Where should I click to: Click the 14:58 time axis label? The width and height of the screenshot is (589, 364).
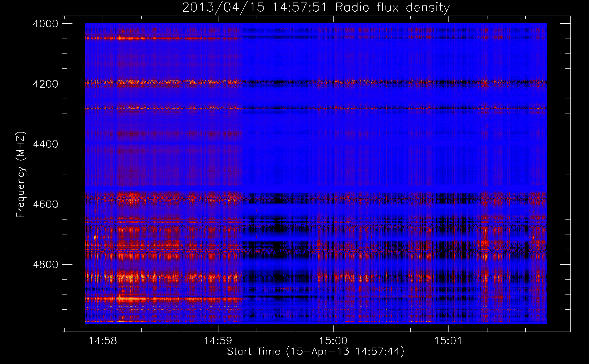(x=103, y=341)
